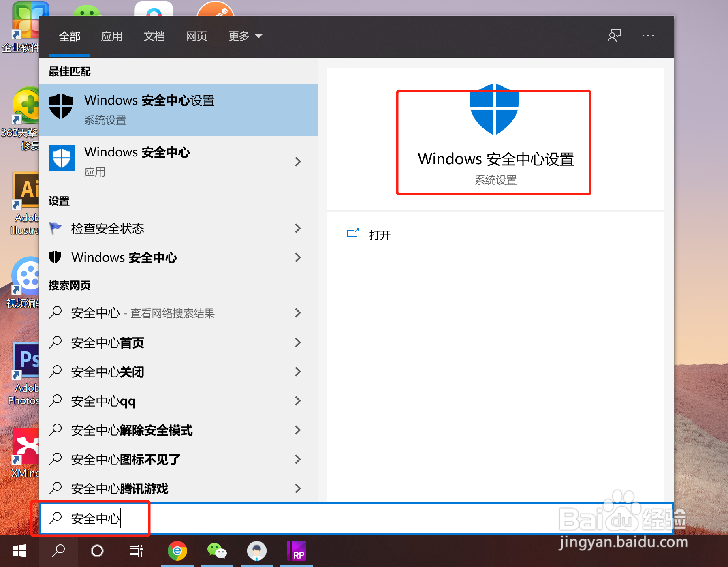Click 打开 to open the setting
Screen dimensions: 728x567
point(380,235)
